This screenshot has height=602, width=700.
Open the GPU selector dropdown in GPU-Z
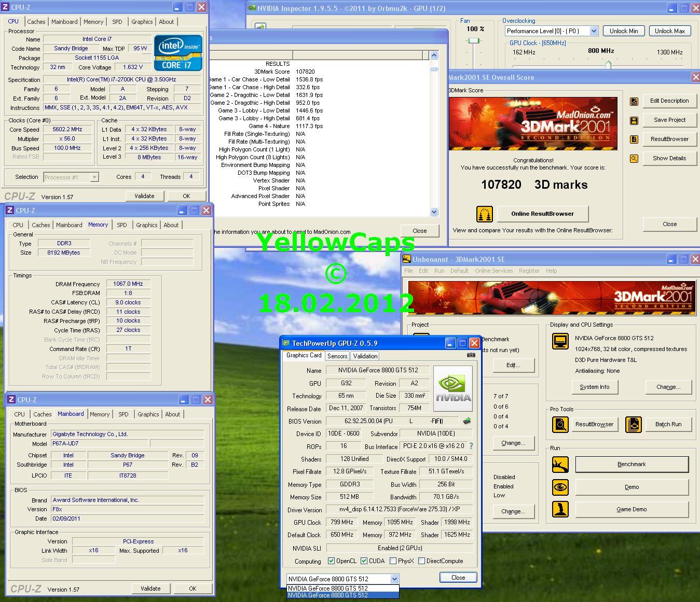pyautogui.click(x=394, y=579)
